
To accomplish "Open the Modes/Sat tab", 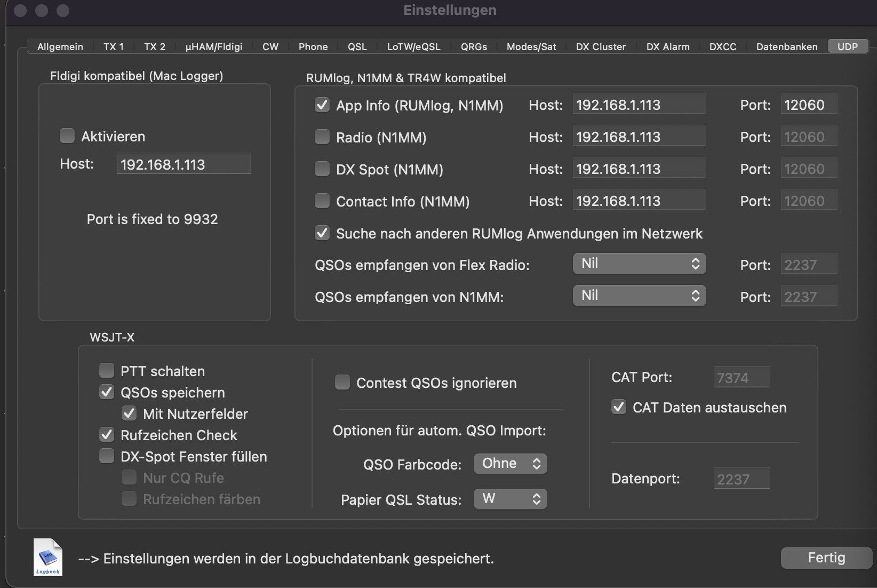I will tap(531, 46).
